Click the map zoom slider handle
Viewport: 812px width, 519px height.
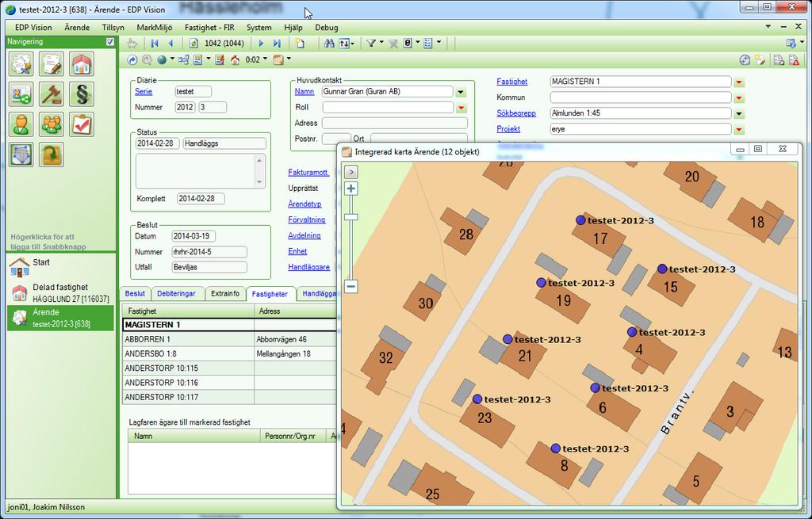(351, 217)
